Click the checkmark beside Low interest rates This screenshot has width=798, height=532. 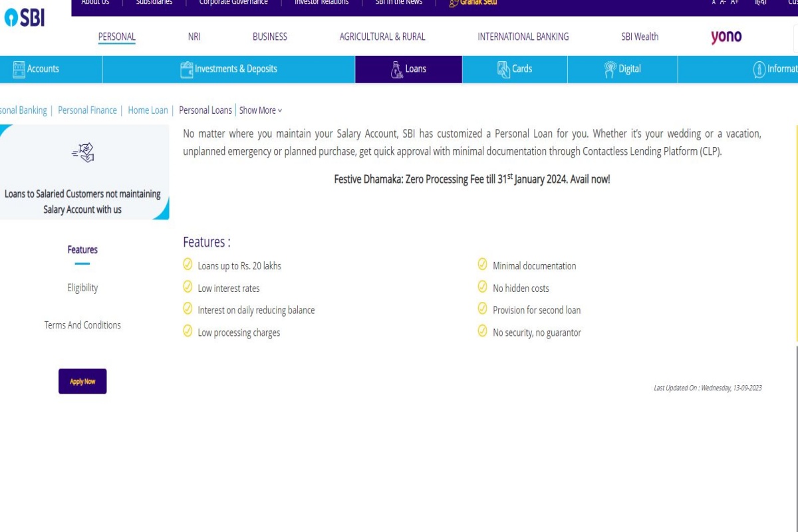188,287
